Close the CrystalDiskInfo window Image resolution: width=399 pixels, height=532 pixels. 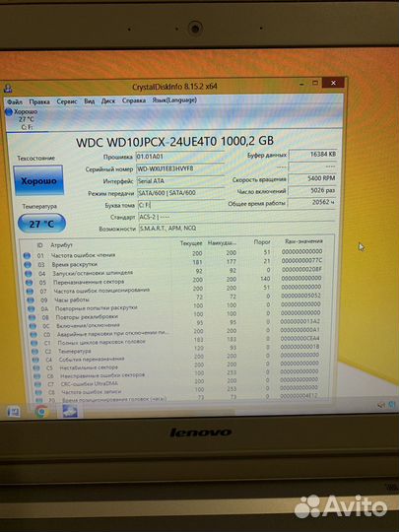point(333,83)
